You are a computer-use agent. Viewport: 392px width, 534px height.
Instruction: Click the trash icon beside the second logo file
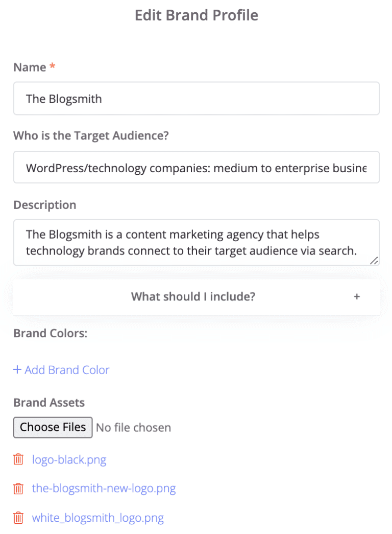[18, 489]
